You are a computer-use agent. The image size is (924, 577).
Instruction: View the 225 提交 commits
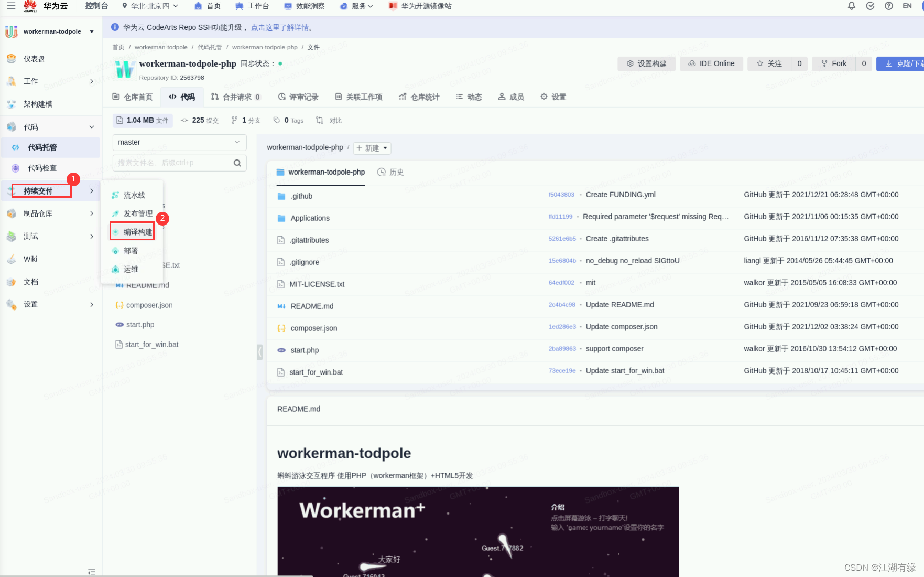point(200,120)
